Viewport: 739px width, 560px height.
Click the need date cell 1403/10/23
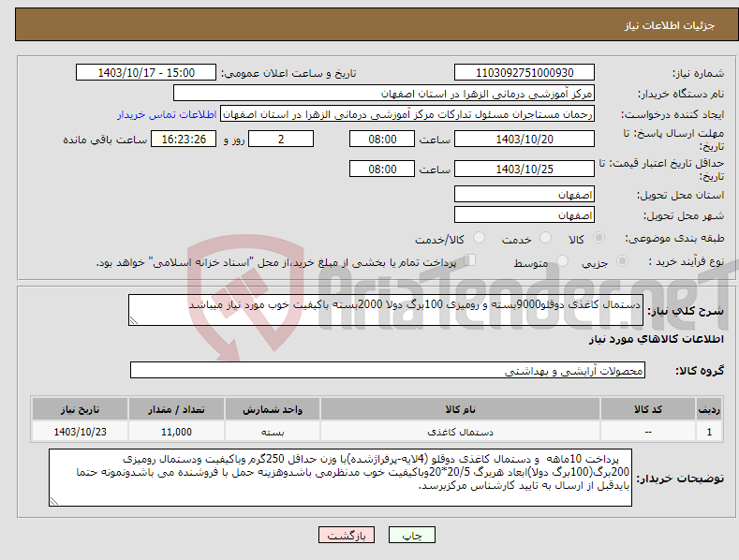(x=80, y=432)
